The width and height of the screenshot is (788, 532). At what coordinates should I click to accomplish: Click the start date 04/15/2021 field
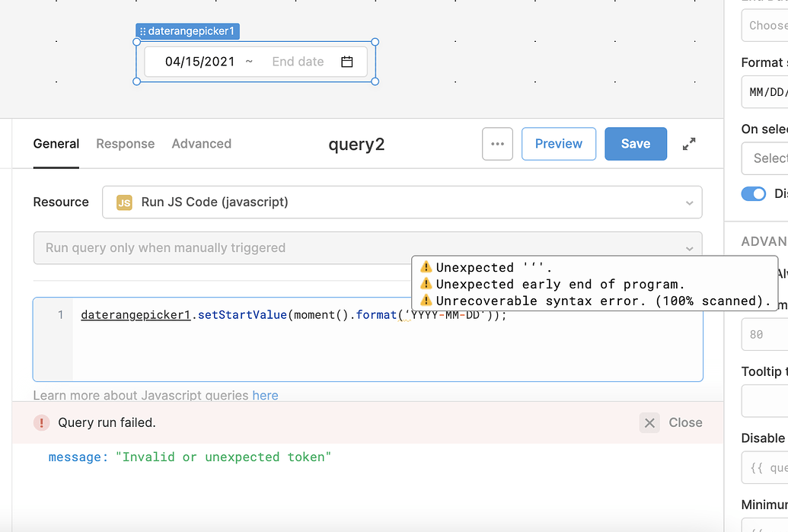tap(200, 62)
